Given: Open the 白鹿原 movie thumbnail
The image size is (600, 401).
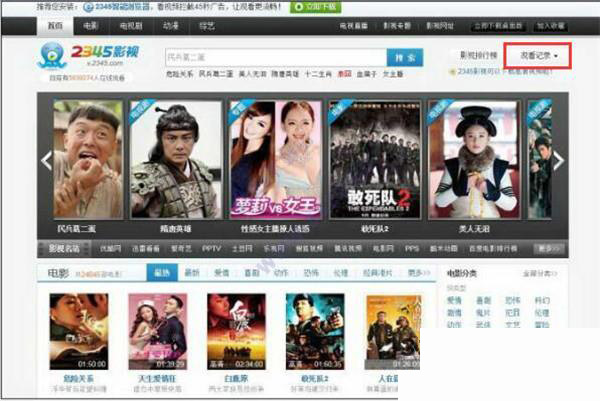Looking at the screenshot, I should (236, 331).
